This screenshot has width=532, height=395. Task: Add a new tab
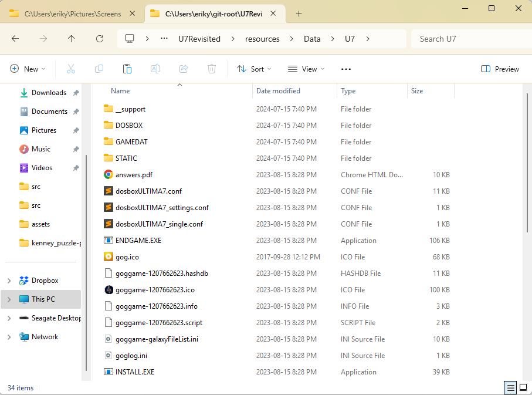299,14
